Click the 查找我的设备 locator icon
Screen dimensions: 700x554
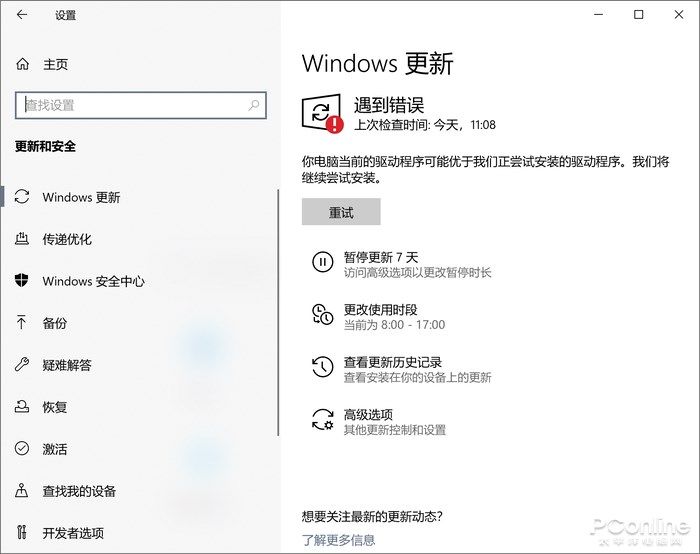21,491
